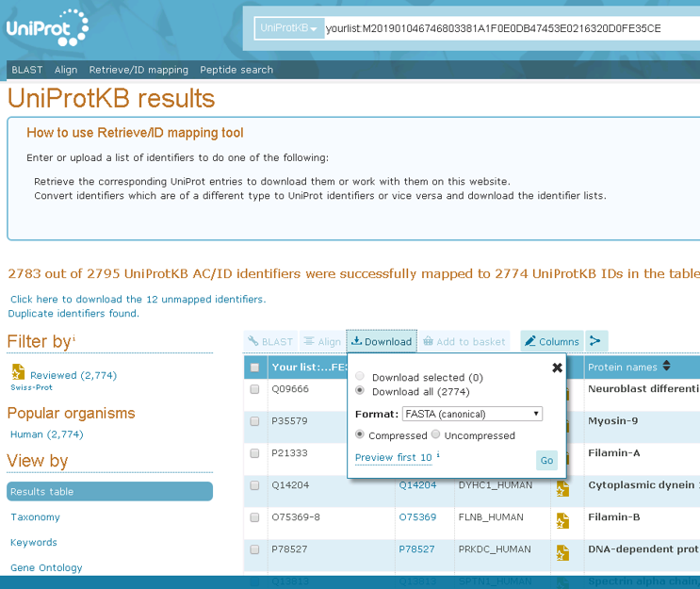The height and width of the screenshot is (589, 700).
Task: Click the download 12 unmapped identifiers link
Action: click(138, 299)
